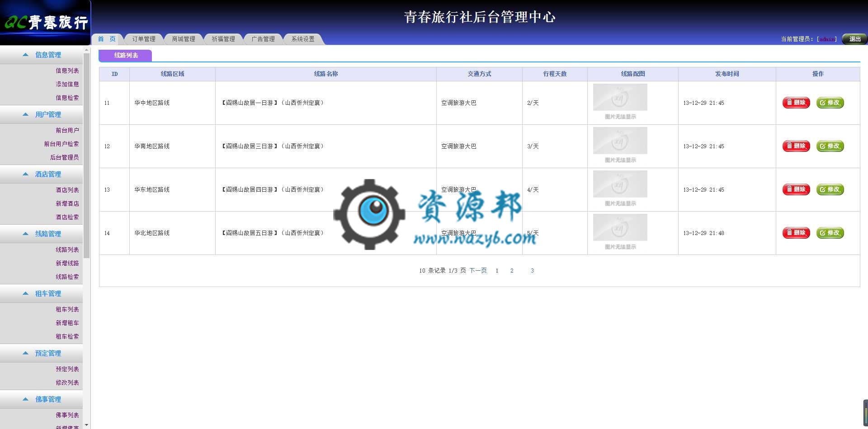
Task: Jump to page 2 of routes
Action: 512,270
